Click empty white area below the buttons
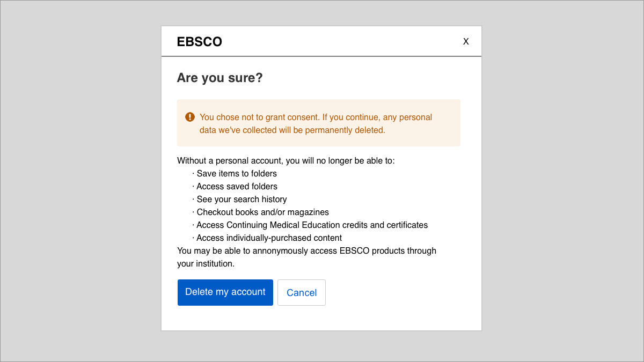 click(321, 318)
